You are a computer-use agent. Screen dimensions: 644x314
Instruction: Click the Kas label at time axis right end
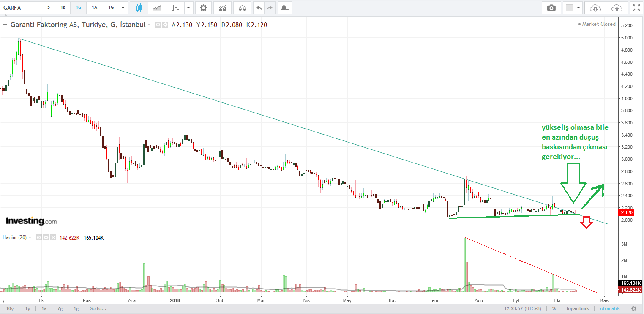coord(605,300)
